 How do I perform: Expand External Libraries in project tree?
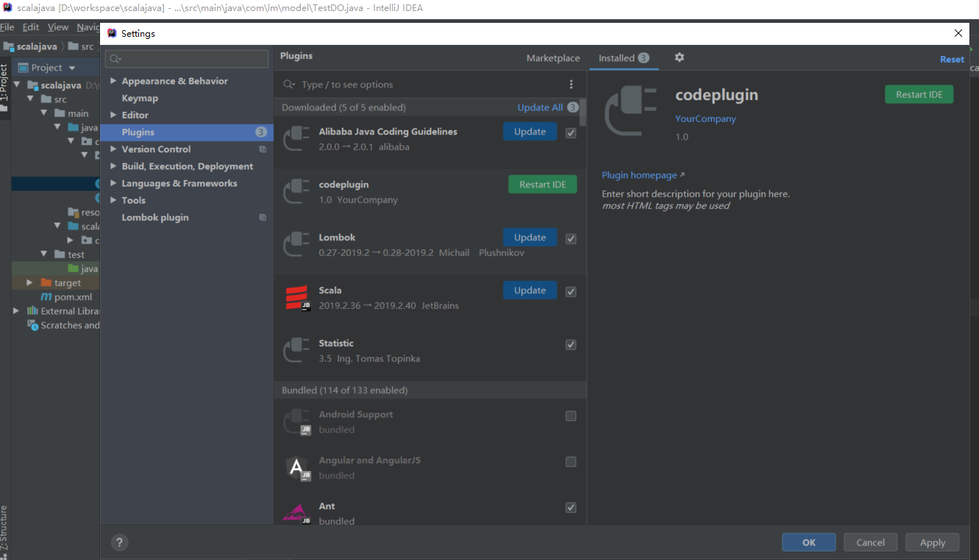point(16,311)
